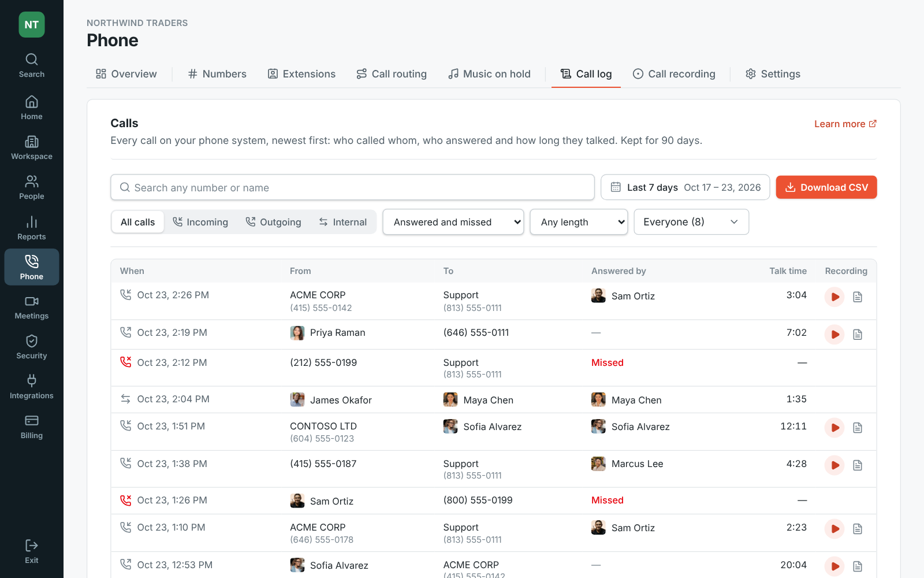This screenshot has width=924, height=578.
Task: Open the phone Settings tab
Action: point(773,74)
